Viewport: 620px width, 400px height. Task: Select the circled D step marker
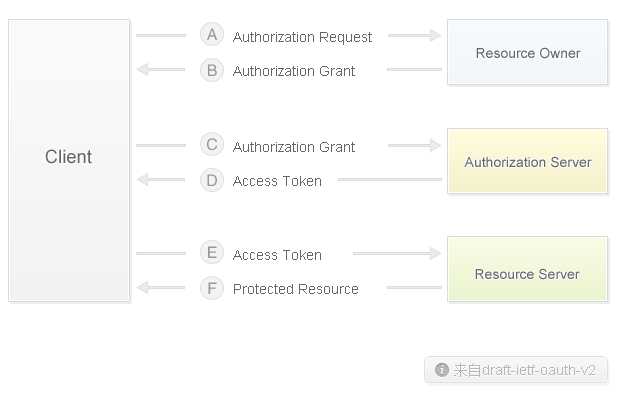click(212, 180)
